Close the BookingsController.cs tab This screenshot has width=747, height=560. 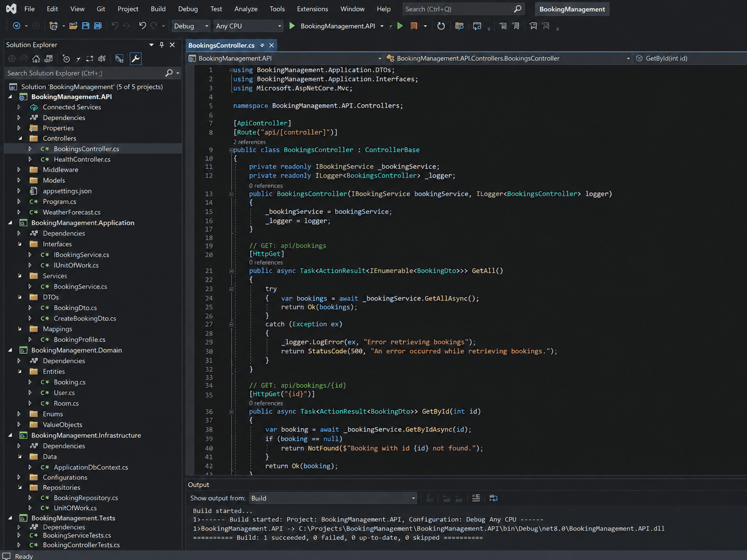(271, 45)
